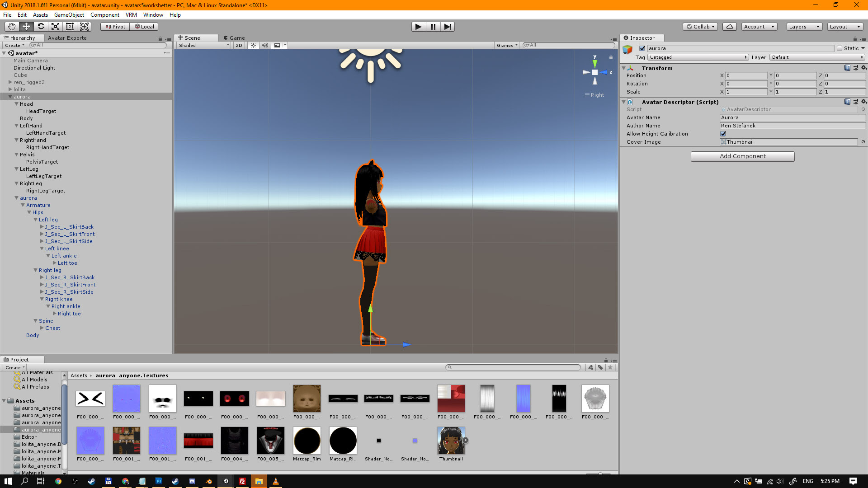
Task: Select the Scale tool icon
Action: pos(55,27)
